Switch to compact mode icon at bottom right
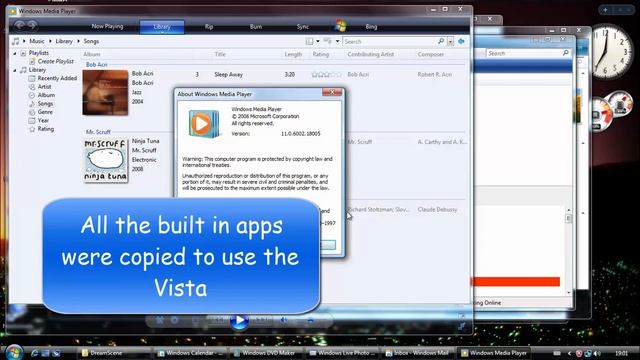This screenshot has height=360, width=640. pos(461,326)
